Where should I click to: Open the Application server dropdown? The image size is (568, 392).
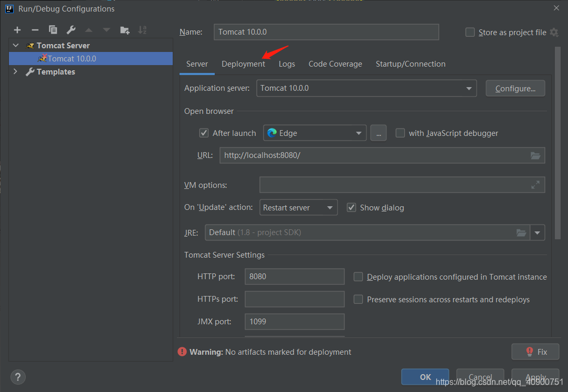(x=366, y=88)
